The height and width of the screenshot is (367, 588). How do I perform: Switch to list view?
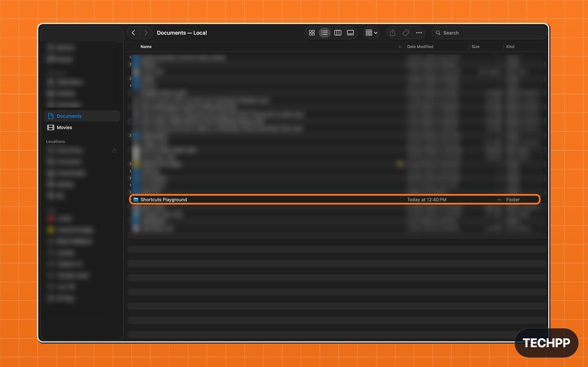tap(324, 33)
